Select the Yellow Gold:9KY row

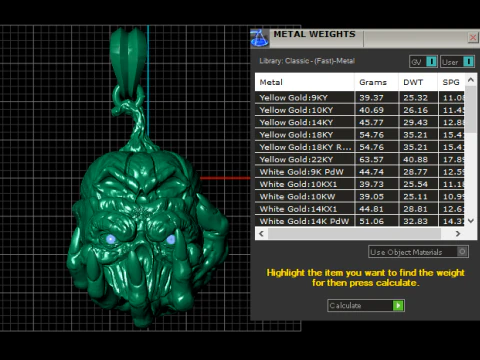point(360,98)
